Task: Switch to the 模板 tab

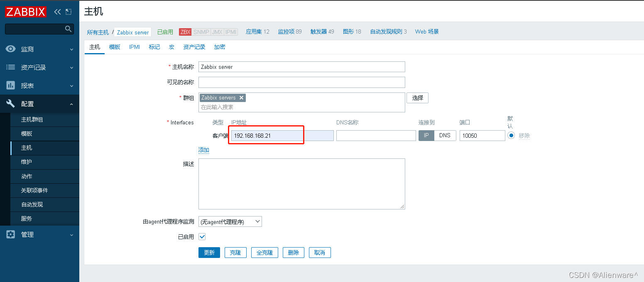Action: (x=115, y=47)
